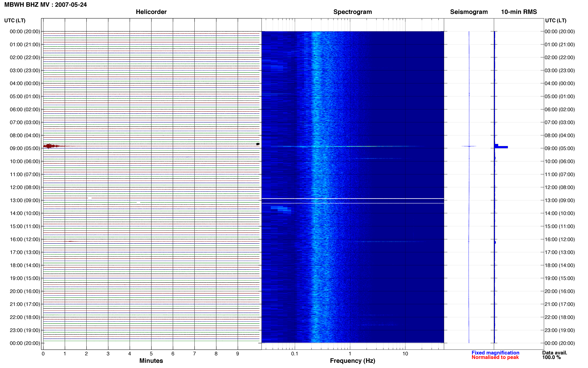Click the '02:00 (22:00)' label on the RMS axis
This screenshot has height=368, width=588.
(560, 57)
